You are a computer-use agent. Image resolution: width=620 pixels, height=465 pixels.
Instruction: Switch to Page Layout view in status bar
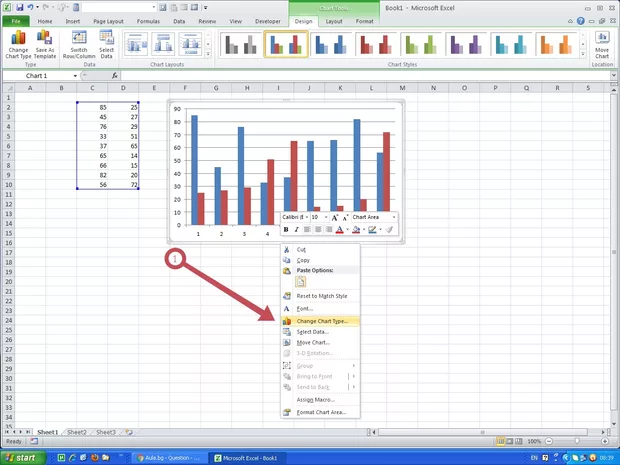point(510,441)
